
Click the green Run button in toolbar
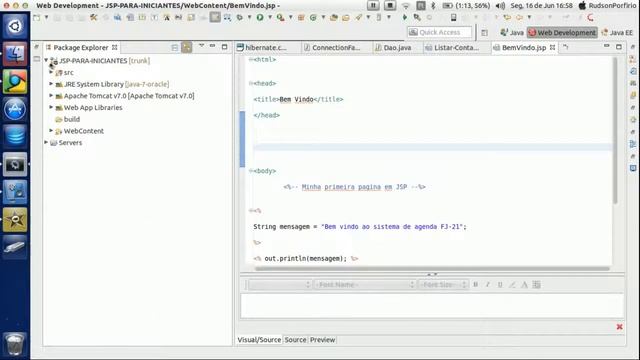click(260, 18)
